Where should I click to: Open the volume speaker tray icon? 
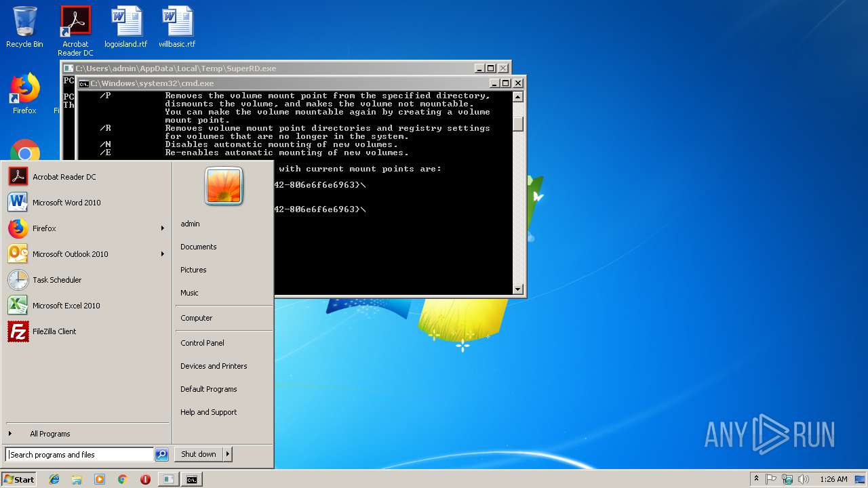(x=804, y=479)
